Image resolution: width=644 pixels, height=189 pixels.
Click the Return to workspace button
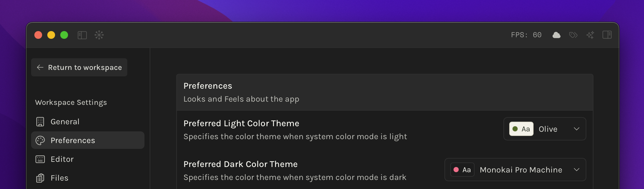[x=79, y=67]
